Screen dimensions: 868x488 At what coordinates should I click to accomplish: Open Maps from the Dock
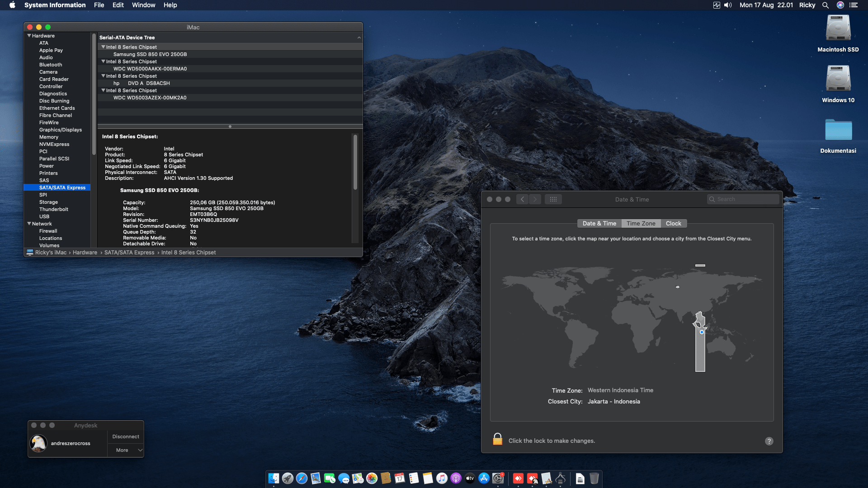pyautogui.click(x=358, y=478)
